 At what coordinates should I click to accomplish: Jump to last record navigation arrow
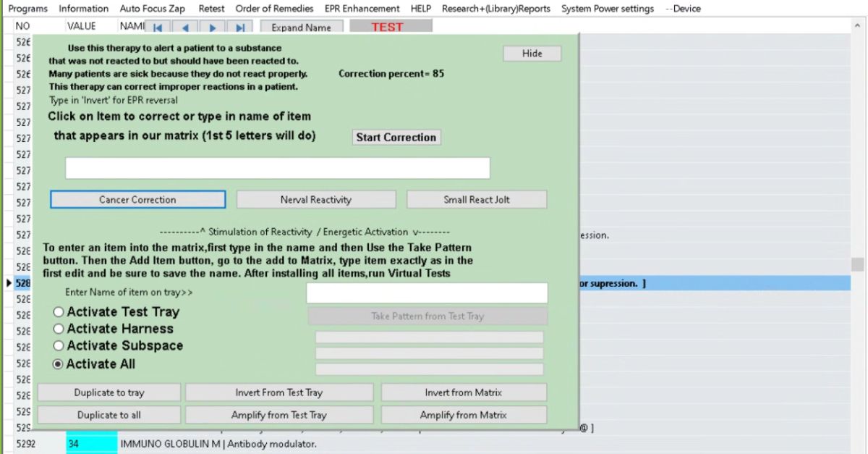240,28
